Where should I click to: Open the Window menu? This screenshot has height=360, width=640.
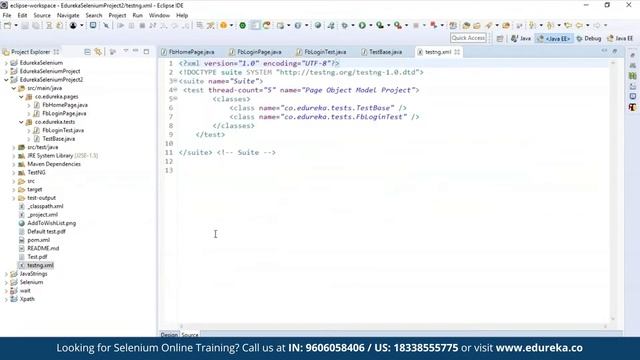click(x=159, y=16)
